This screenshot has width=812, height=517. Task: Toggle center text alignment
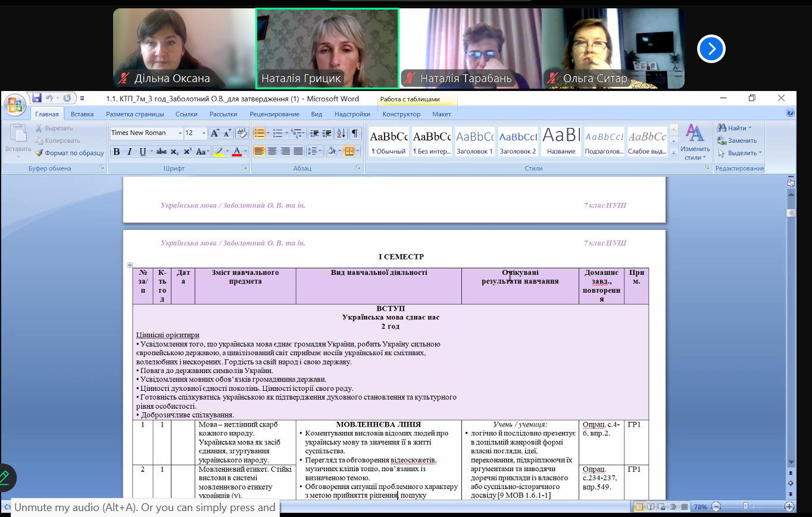[272, 151]
